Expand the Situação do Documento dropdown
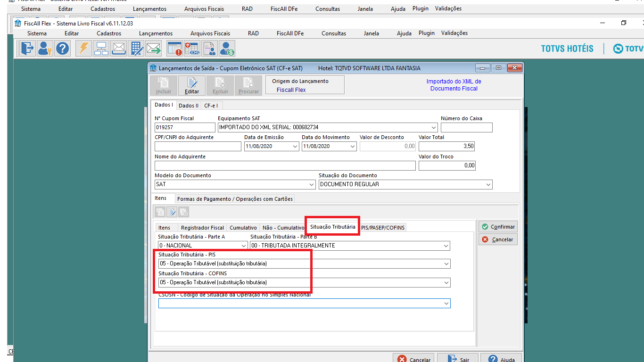This screenshot has height=362, width=644. coord(488,184)
